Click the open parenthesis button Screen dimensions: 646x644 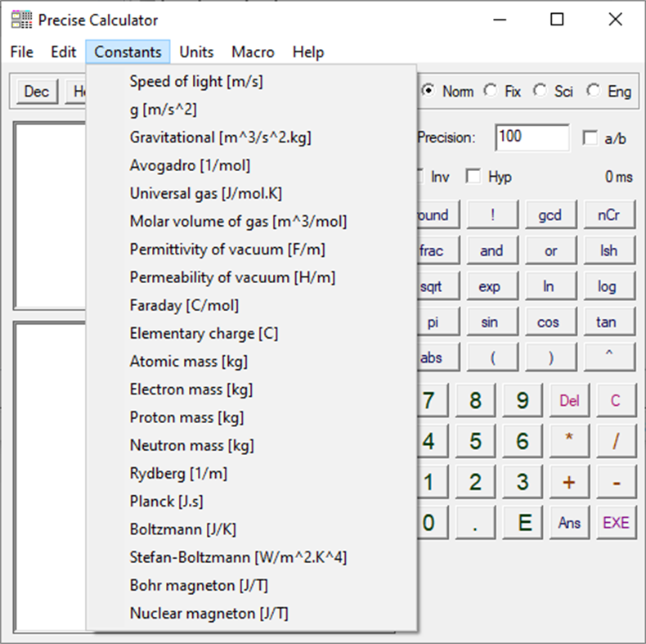493,358
